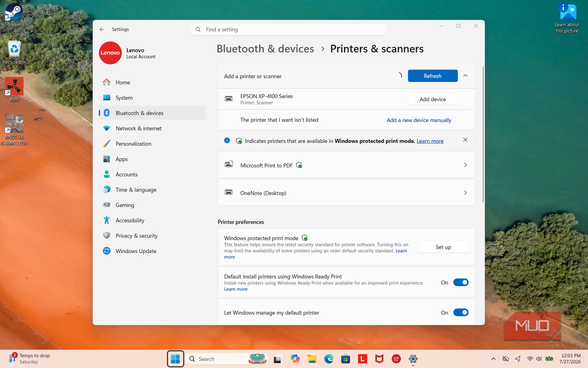Click the Settings gear on the taskbar
The height and width of the screenshot is (368, 588).
[x=413, y=359]
